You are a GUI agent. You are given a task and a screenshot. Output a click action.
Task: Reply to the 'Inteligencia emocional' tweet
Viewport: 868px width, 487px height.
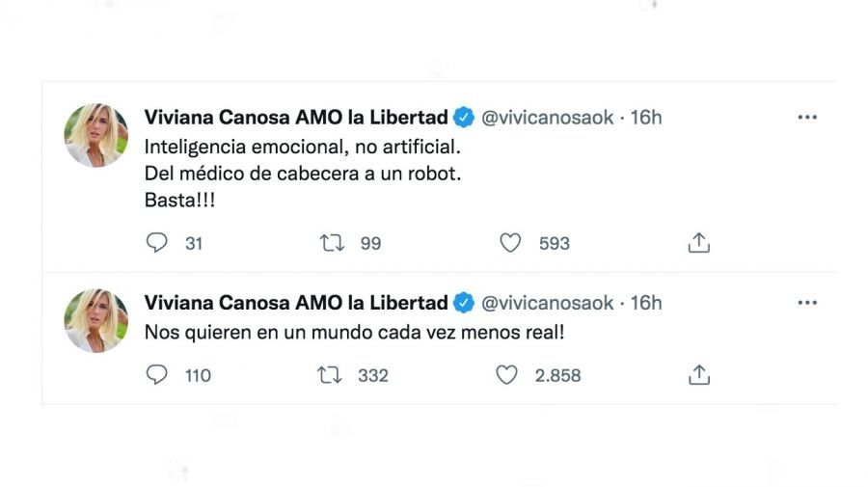156,244
